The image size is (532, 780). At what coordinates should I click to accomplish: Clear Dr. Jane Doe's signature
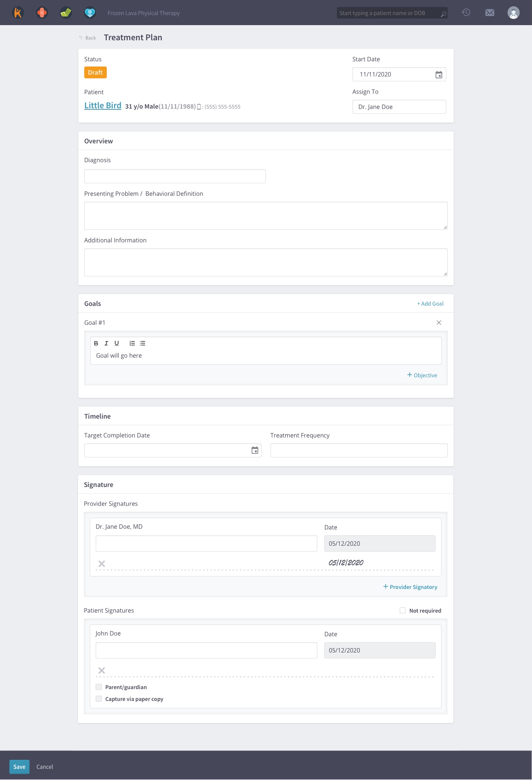(x=102, y=563)
